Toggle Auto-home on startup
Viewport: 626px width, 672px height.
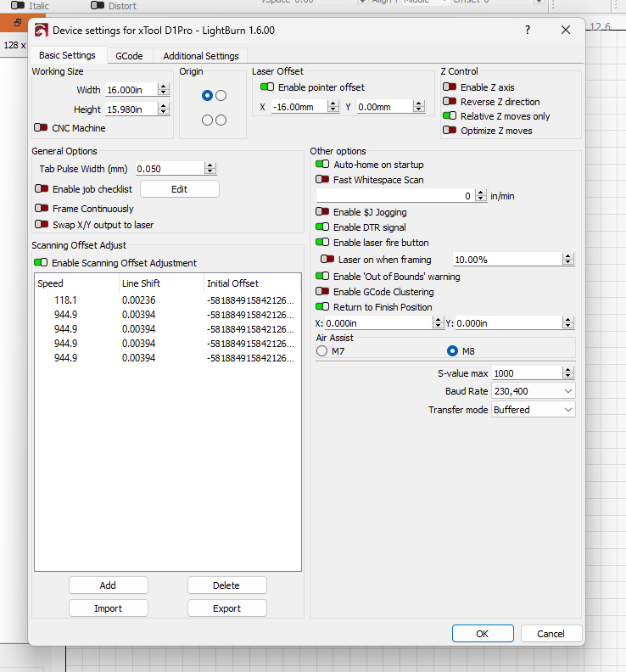(x=322, y=164)
